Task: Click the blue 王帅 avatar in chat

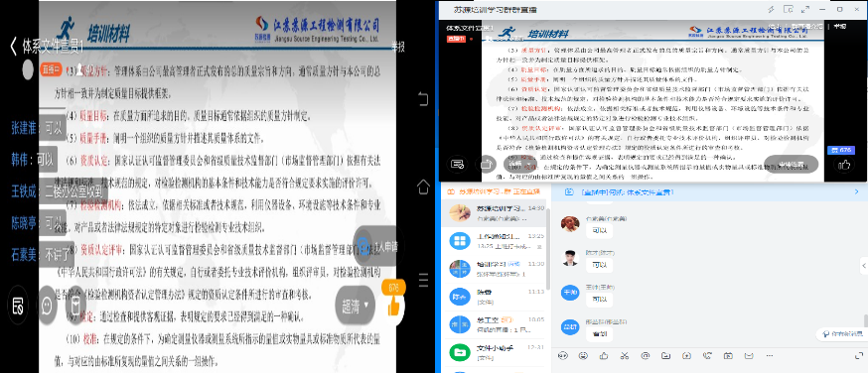Action: pos(570,293)
